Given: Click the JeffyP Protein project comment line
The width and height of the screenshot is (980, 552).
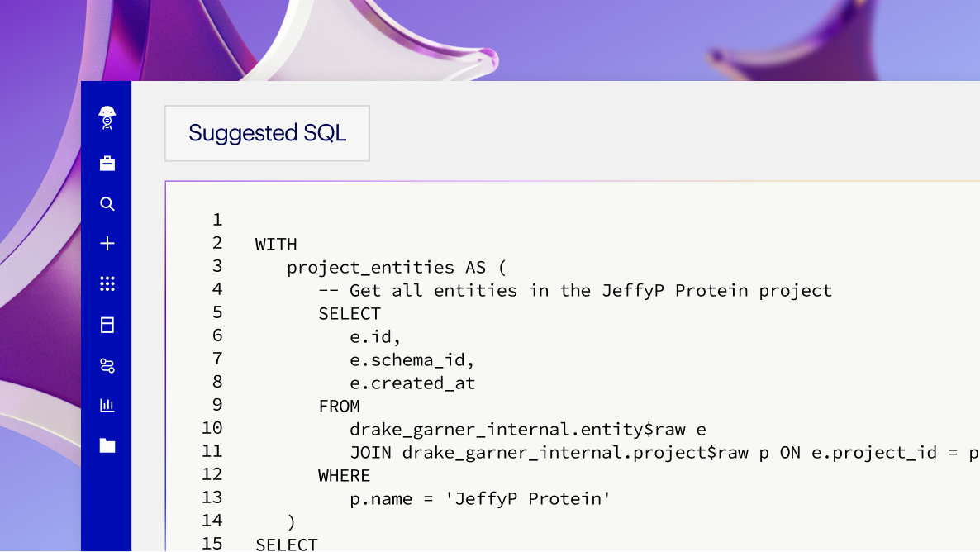Looking at the screenshot, I should (575, 291).
